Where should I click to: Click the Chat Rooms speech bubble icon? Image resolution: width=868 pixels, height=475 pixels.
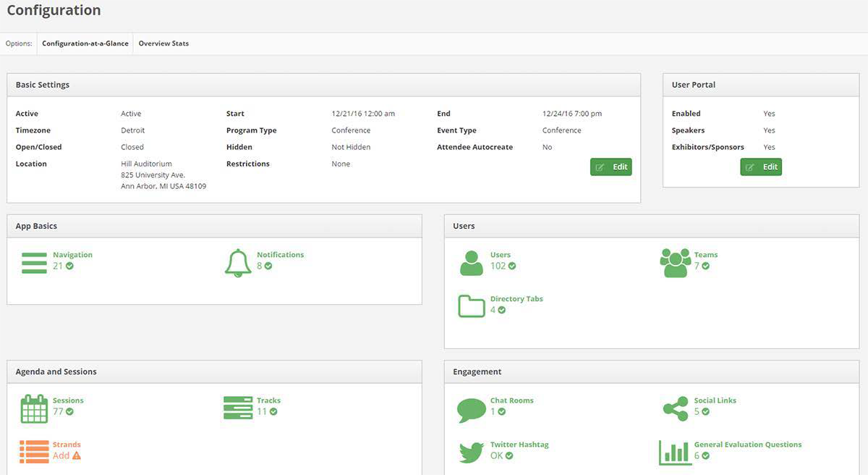tap(471, 409)
